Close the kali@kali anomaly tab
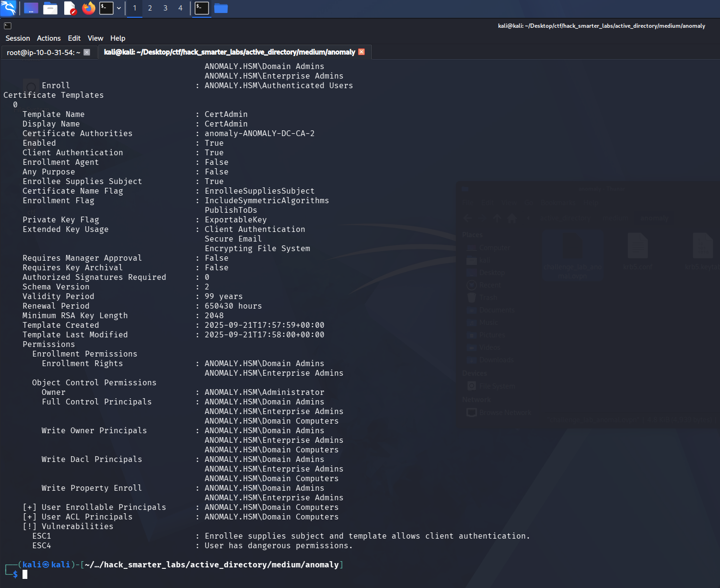The height and width of the screenshot is (588, 720). (361, 52)
